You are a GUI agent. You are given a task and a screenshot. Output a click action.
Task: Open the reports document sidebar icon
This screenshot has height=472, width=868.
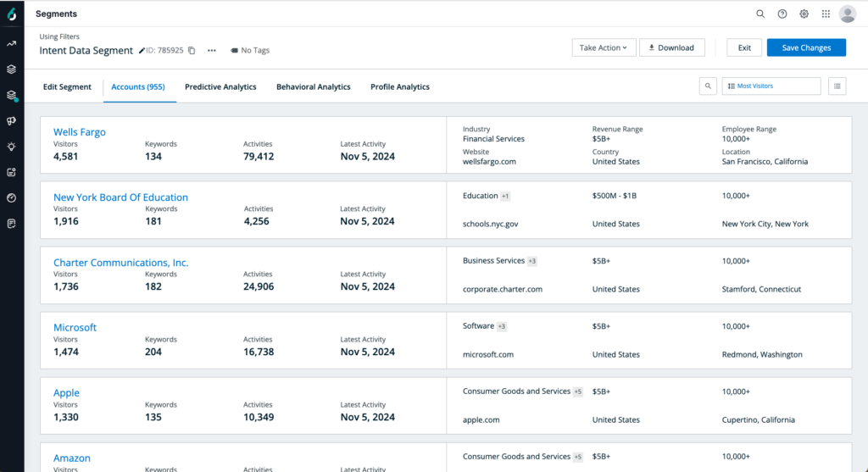coord(12,224)
